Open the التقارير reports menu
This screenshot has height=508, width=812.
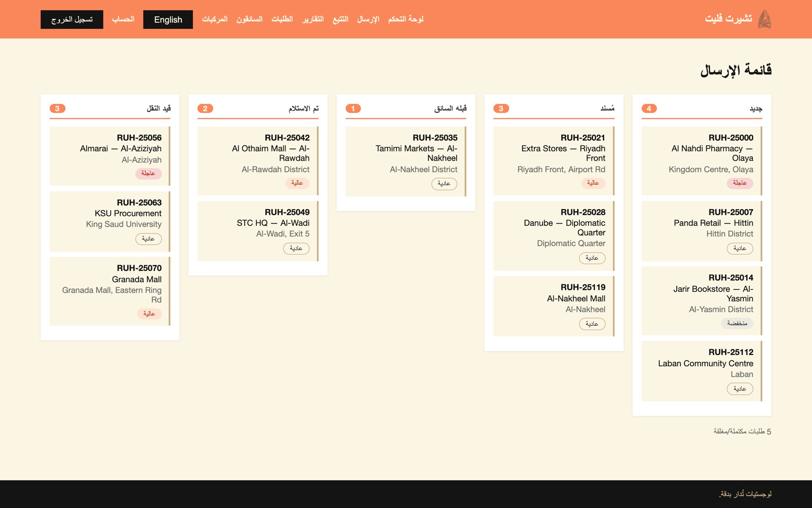click(313, 19)
